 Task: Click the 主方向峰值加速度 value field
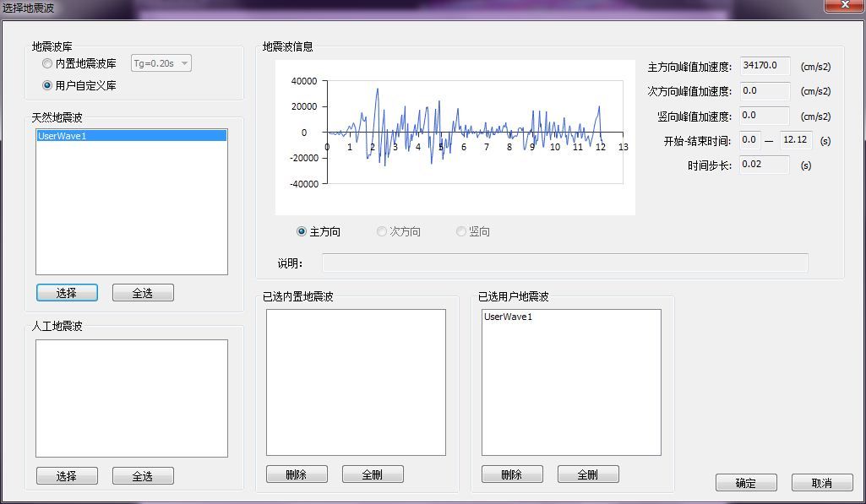[x=765, y=66]
